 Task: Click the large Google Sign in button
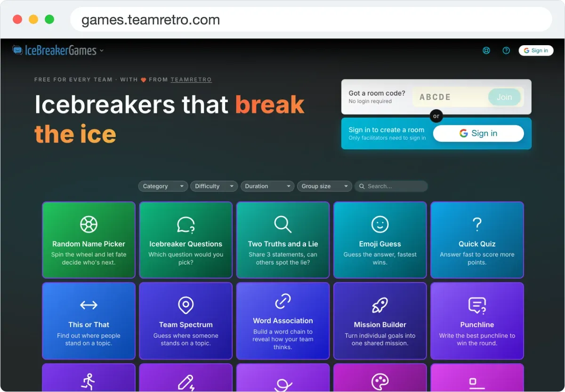coord(478,133)
